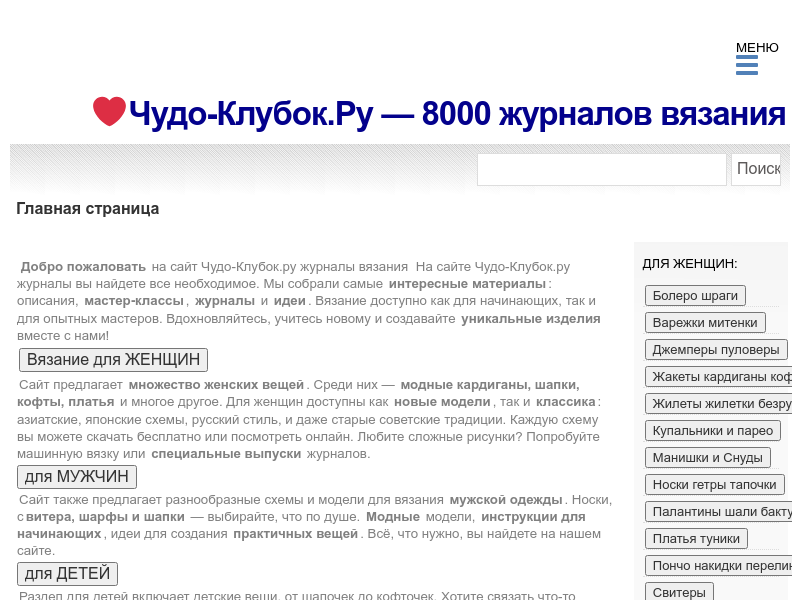Click the МЕНЮ label text
The width and height of the screenshot is (800, 600).
(757, 47)
